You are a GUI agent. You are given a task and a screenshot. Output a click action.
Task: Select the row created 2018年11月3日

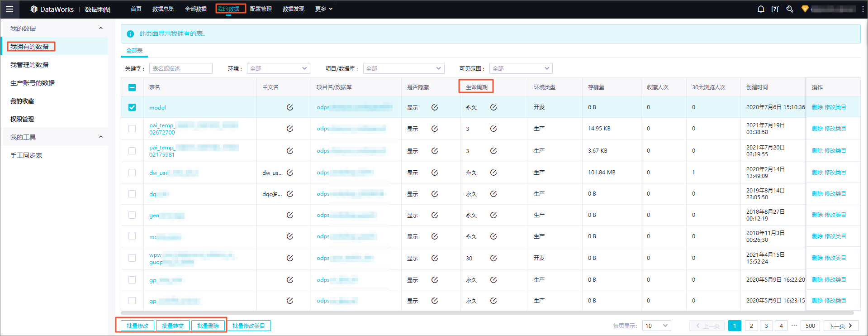click(x=132, y=236)
